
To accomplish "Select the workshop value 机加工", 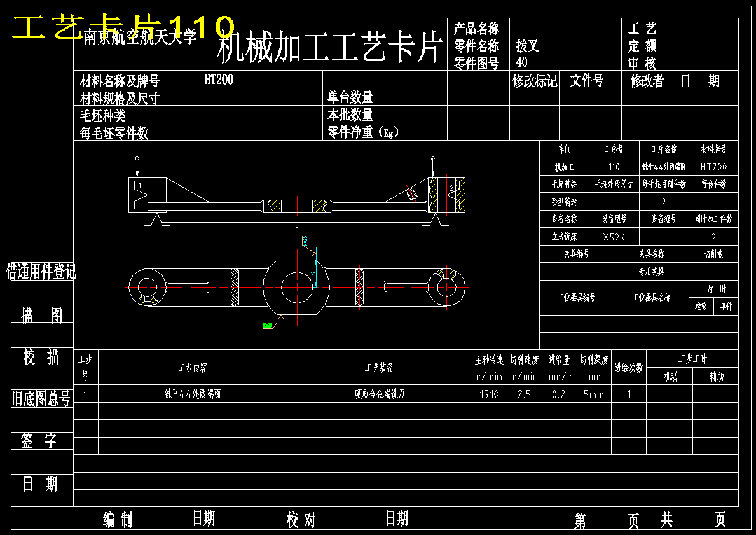I will click(x=564, y=167).
